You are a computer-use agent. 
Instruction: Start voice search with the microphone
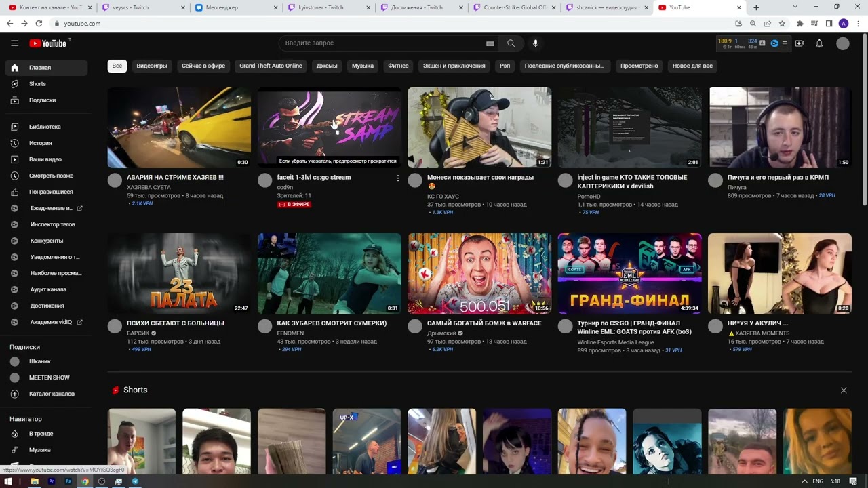coord(535,43)
